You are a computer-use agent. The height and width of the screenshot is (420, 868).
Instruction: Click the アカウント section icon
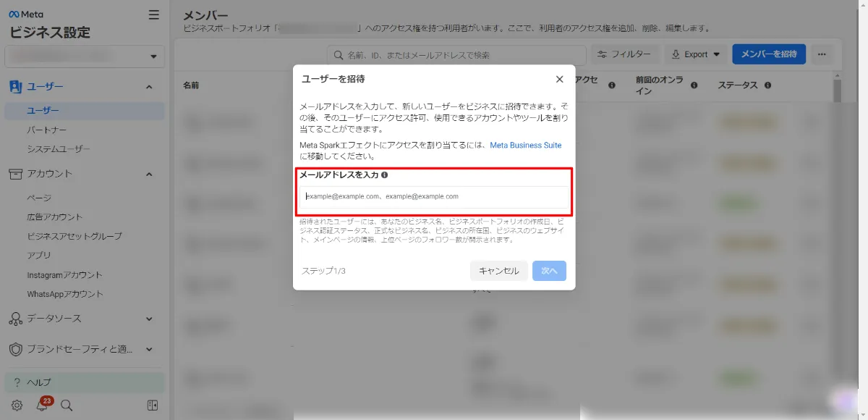coord(15,174)
